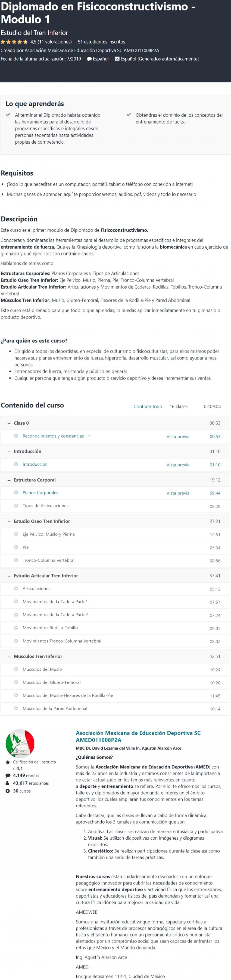Screen dimensions: 231x980
Task: Click the 11:45 lecture duration
Action: 215,696
